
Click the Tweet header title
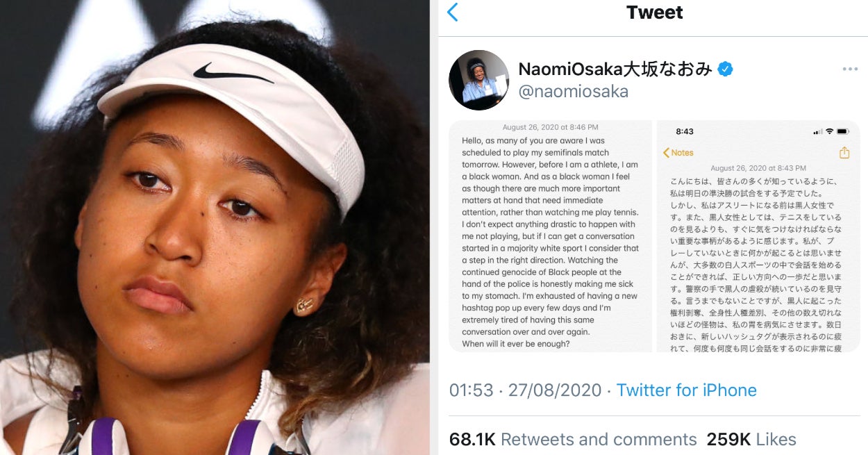[654, 13]
